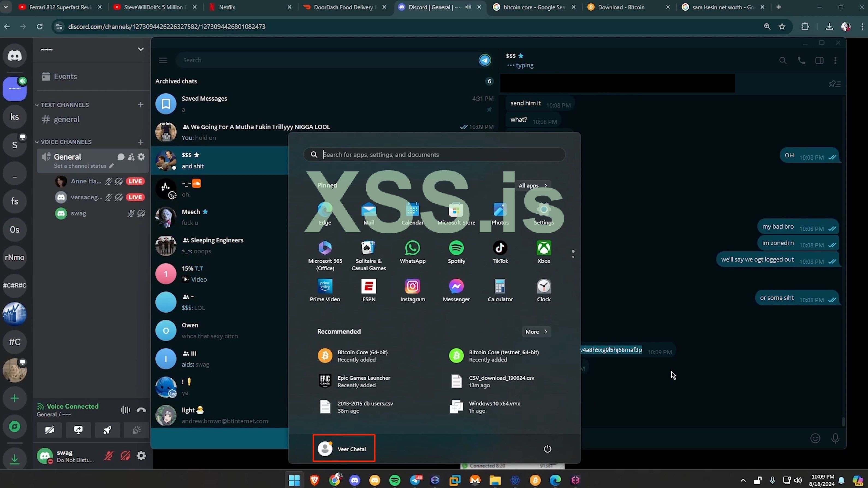
Task: Open Bitcoin Core (64-bit) recommended item
Action: pos(362,356)
